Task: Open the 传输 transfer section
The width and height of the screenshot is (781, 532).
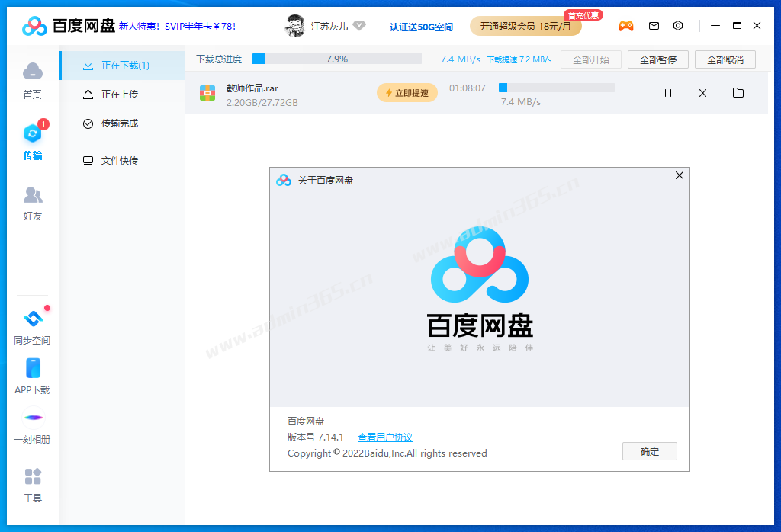Action: 32,142
